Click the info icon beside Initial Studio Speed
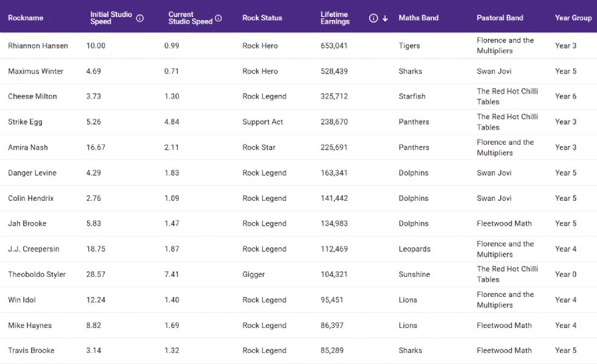This screenshot has height=364, width=597. [140, 18]
